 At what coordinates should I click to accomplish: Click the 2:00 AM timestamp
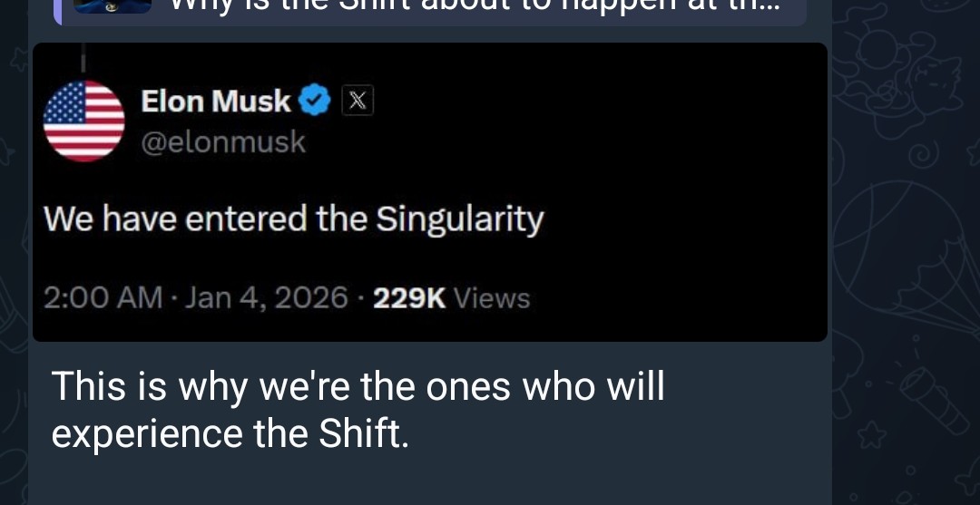(103, 296)
